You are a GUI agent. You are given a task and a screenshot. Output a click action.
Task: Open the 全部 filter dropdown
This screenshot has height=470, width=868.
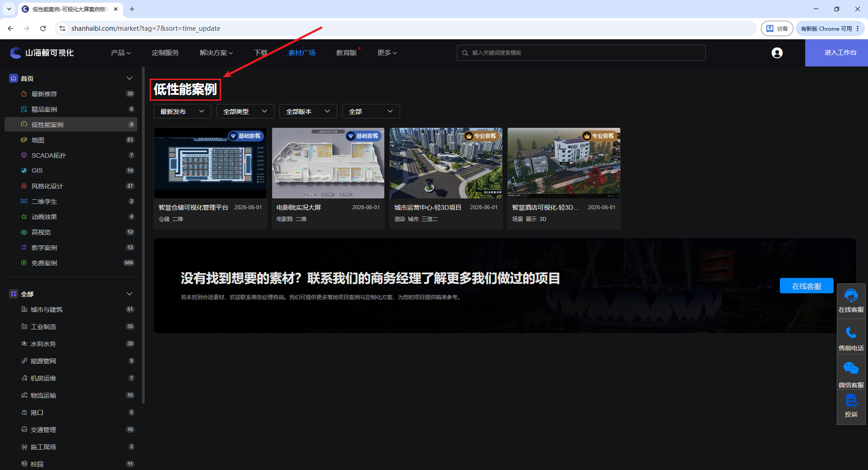371,111
